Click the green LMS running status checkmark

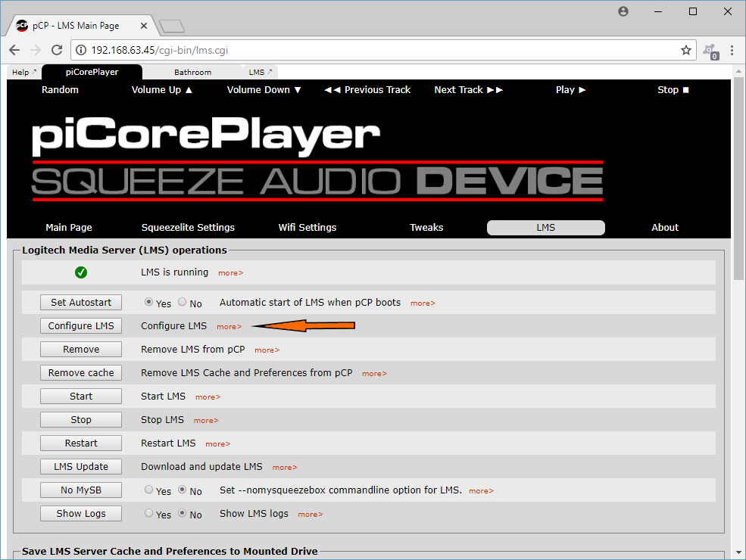pos(81,272)
